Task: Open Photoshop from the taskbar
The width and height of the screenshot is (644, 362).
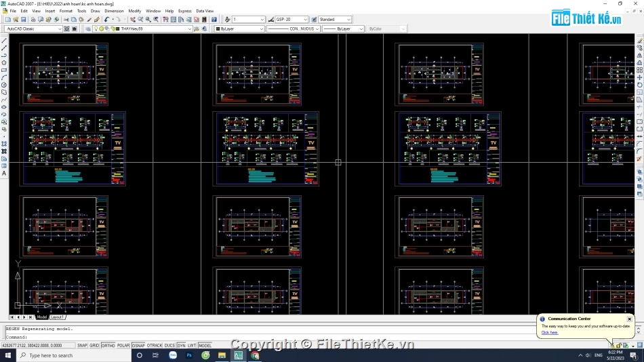Action: click(x=189, y=355)
